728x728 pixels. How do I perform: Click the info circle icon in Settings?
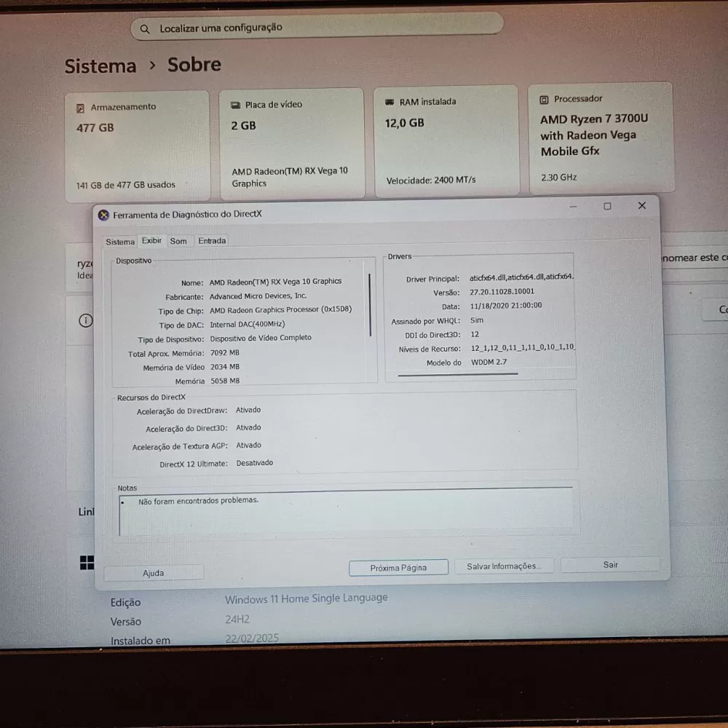86,321
